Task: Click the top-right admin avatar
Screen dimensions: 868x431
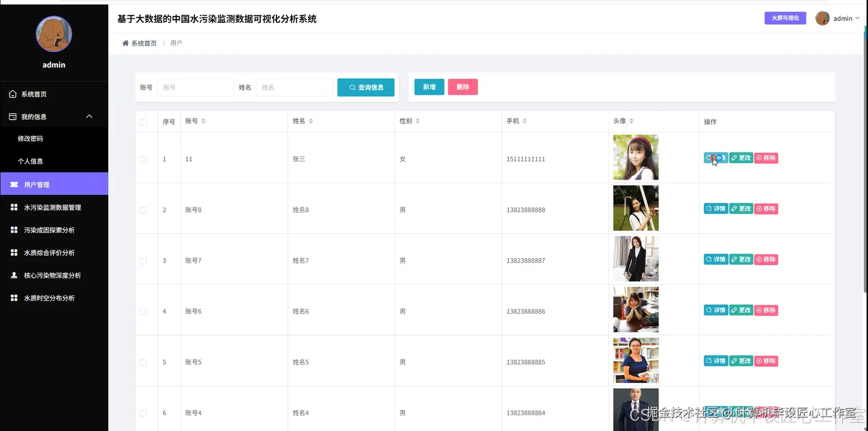Action: point(822,18)
